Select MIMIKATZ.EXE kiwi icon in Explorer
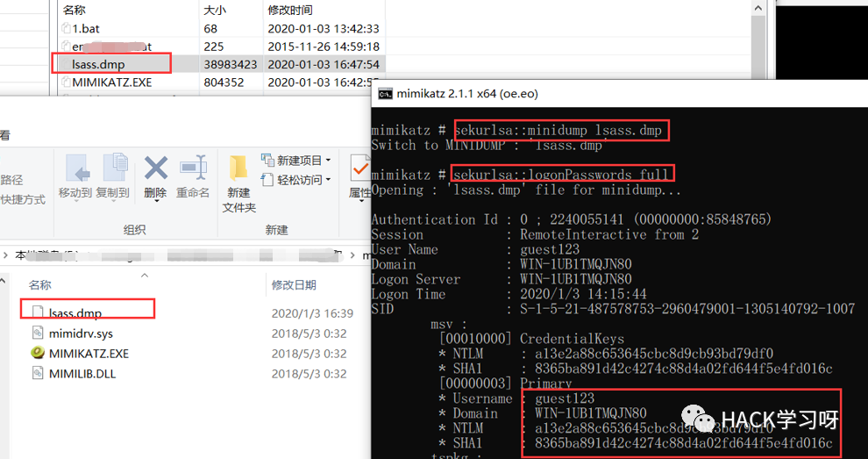 pyautogui.click(x=38, y=353)
